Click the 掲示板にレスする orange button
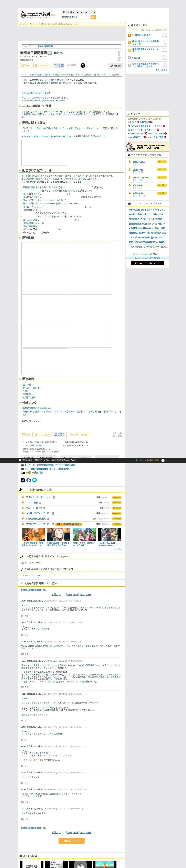The width and height of the screenshot is (186, 868). pos(72,840)
